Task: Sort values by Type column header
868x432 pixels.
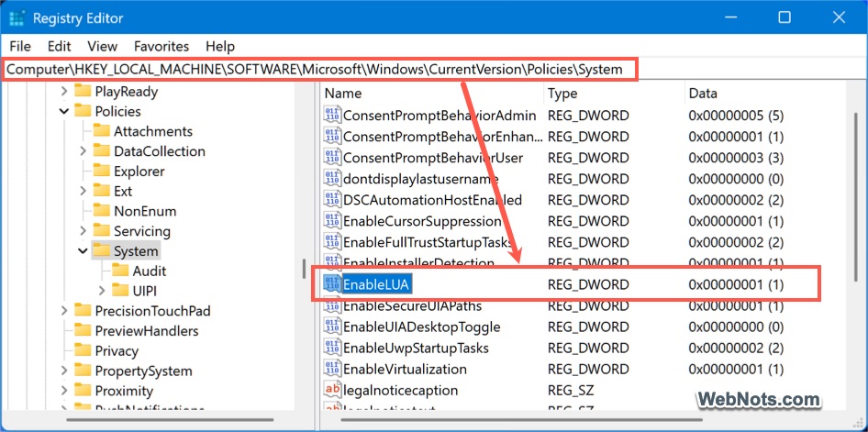Action: pyautogui.click(x=615, y=94)
